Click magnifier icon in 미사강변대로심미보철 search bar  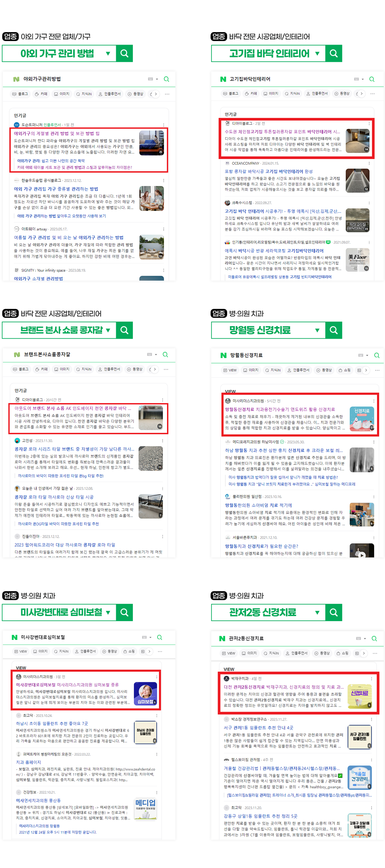160,637
